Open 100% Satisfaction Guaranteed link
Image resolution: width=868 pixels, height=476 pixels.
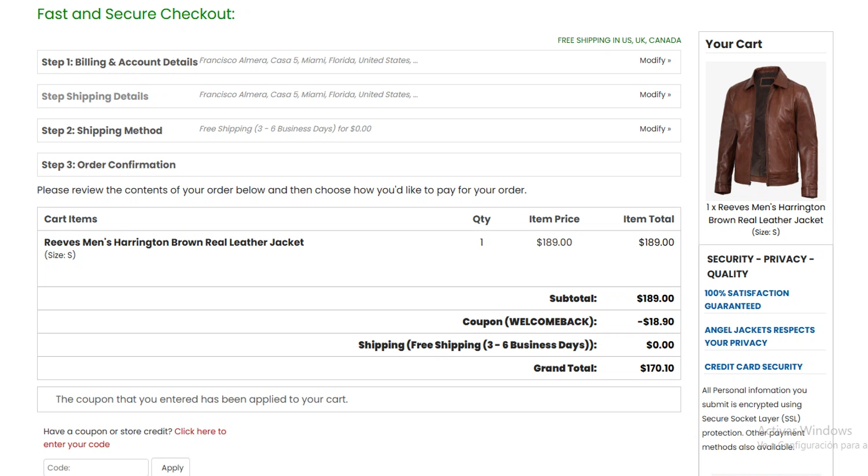click(x=746, y=299)
